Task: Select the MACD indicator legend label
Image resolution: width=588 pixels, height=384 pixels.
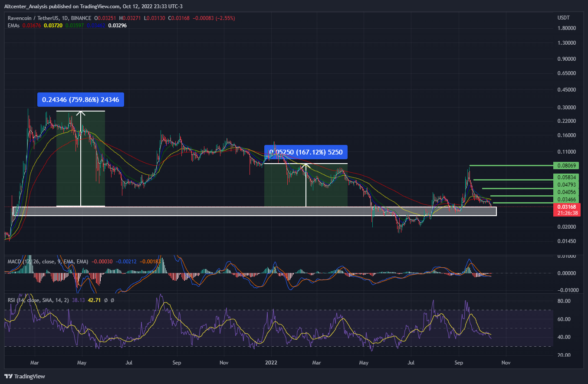Action: click(49, 262)
